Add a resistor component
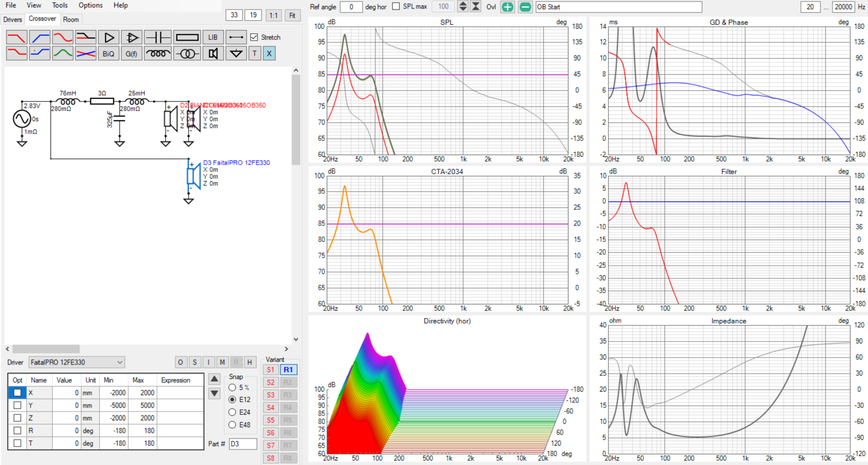 pos(187,37)
